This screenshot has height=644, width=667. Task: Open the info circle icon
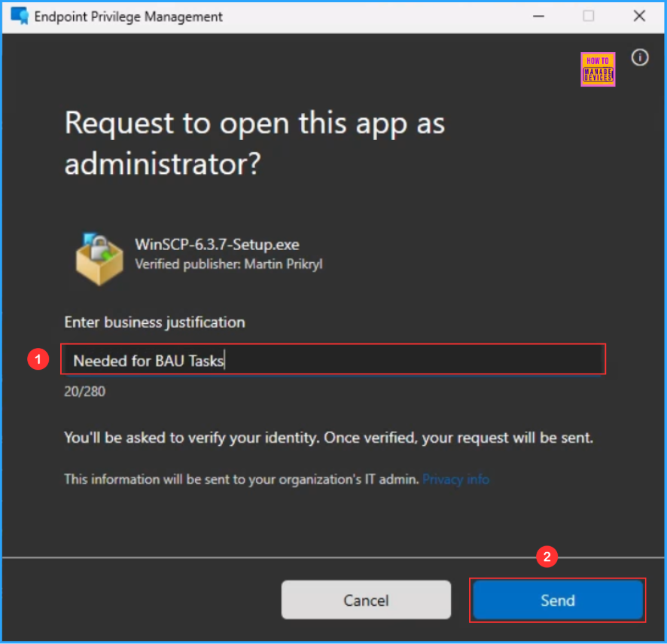pos(639,57)
